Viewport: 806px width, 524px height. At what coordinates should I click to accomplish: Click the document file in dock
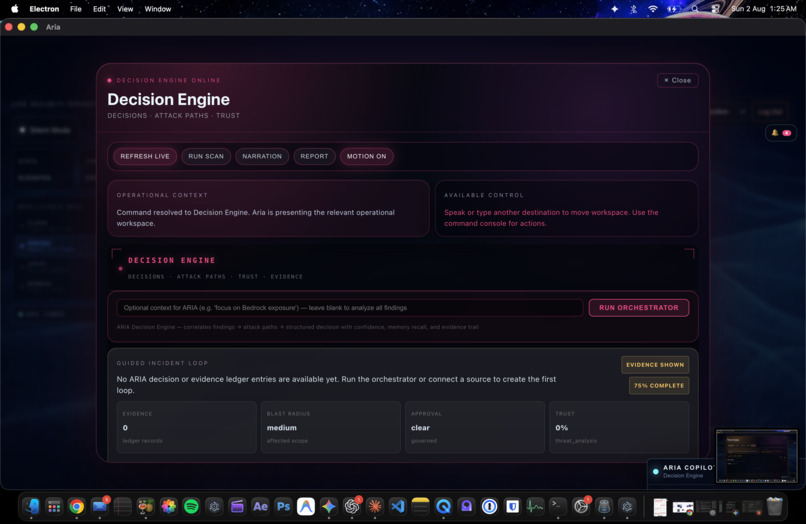(x=660, y=507)
